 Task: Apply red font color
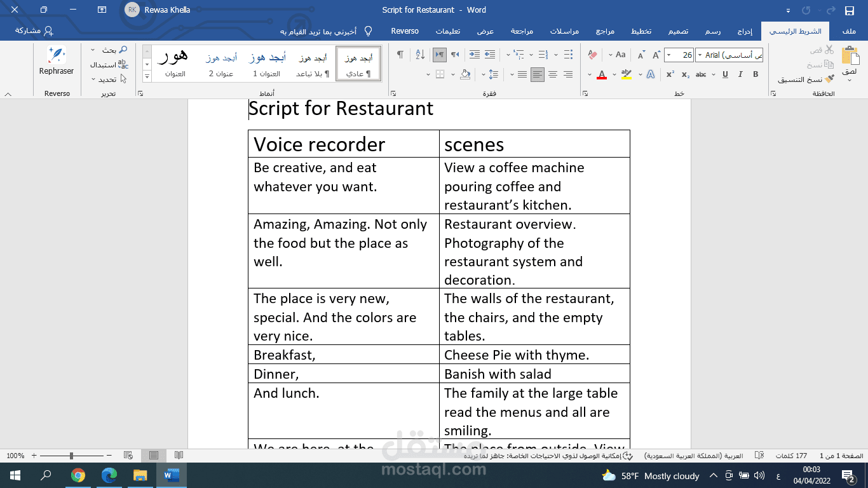(x=602, y=74)
